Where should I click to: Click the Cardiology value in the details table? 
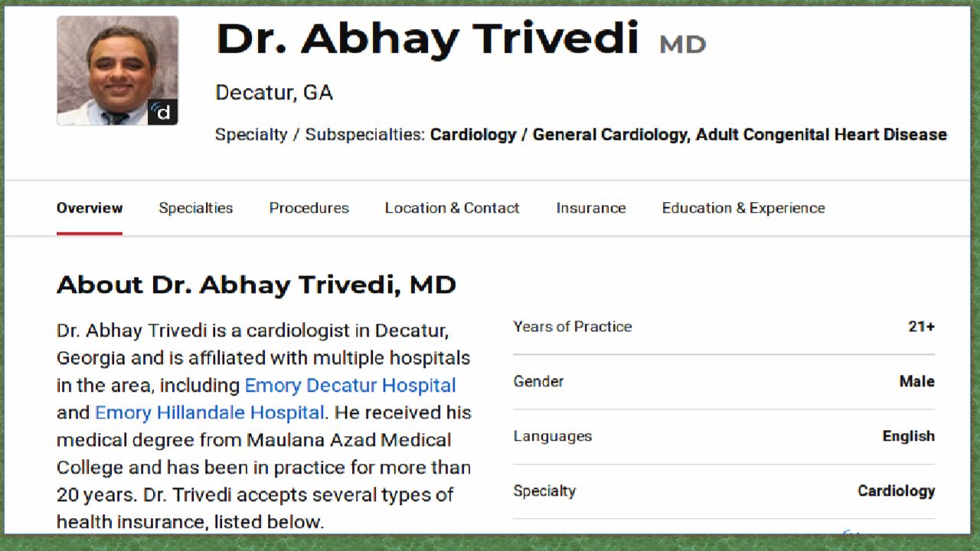pos(896,491)
